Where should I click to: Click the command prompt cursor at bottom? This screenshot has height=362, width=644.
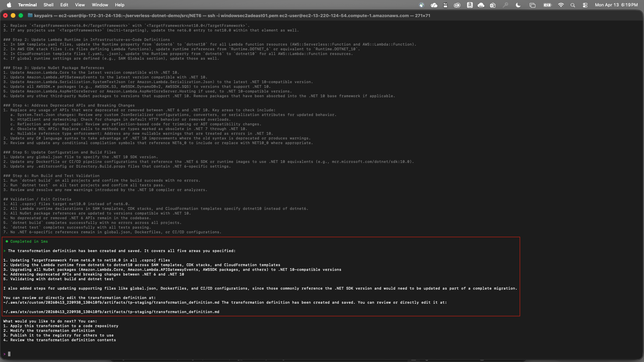pyautogui.click(x=9, y=354)
